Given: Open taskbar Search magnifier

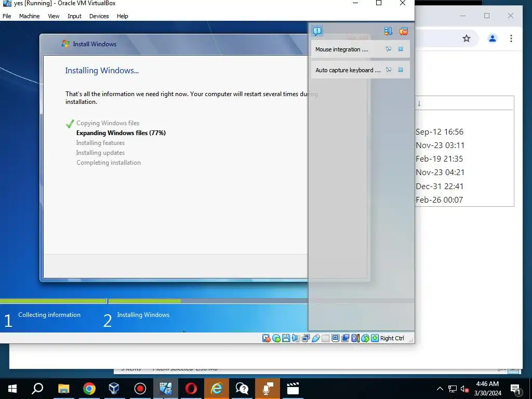Looking at the screenshot, I should [37, 389].
